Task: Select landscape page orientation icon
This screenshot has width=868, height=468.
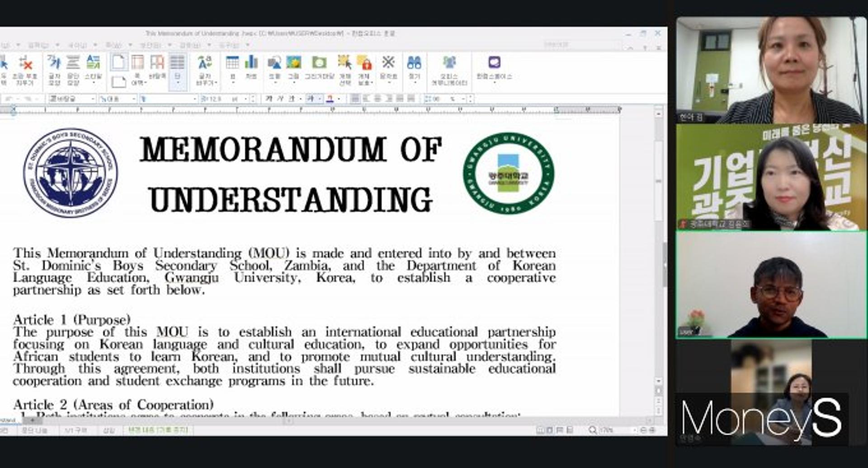Action: [118, 82]
